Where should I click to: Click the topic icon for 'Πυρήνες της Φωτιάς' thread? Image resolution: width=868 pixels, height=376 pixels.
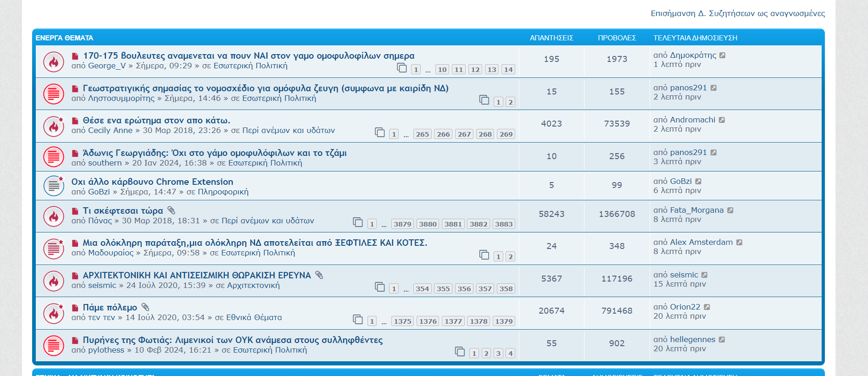(54, 346)
